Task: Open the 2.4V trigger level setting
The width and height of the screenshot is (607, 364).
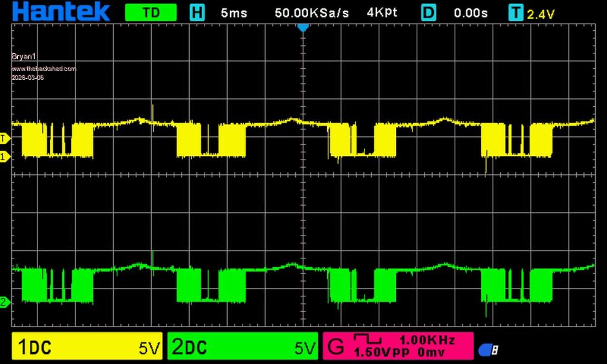Action: pos(541,14)
